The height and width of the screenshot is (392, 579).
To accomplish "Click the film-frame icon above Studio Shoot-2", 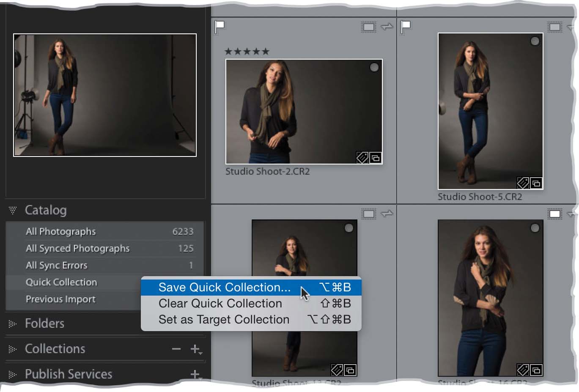I will coord(368,26).
